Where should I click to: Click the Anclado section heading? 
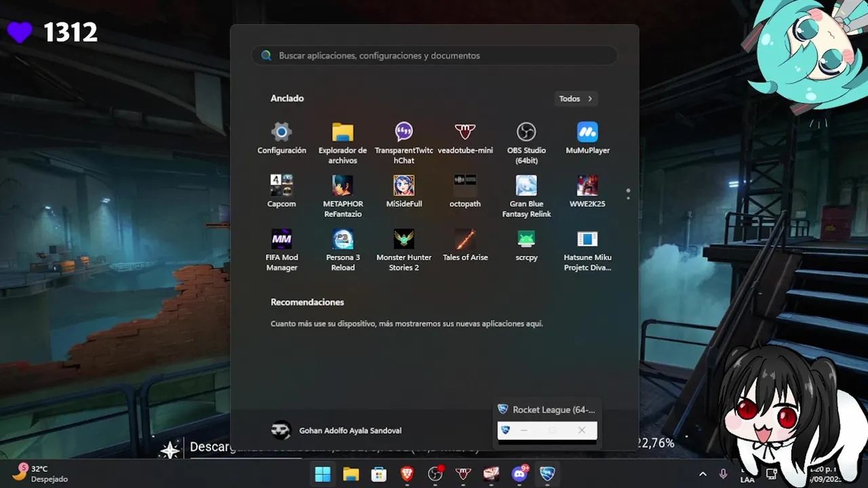(287, 98)
